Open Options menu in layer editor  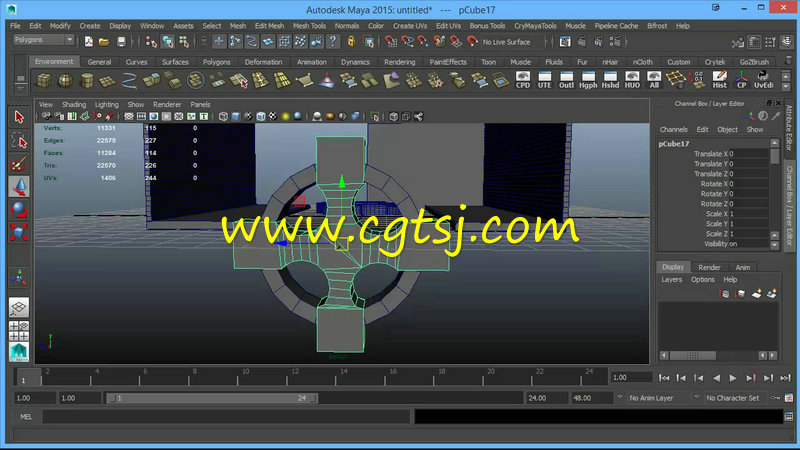703,280
